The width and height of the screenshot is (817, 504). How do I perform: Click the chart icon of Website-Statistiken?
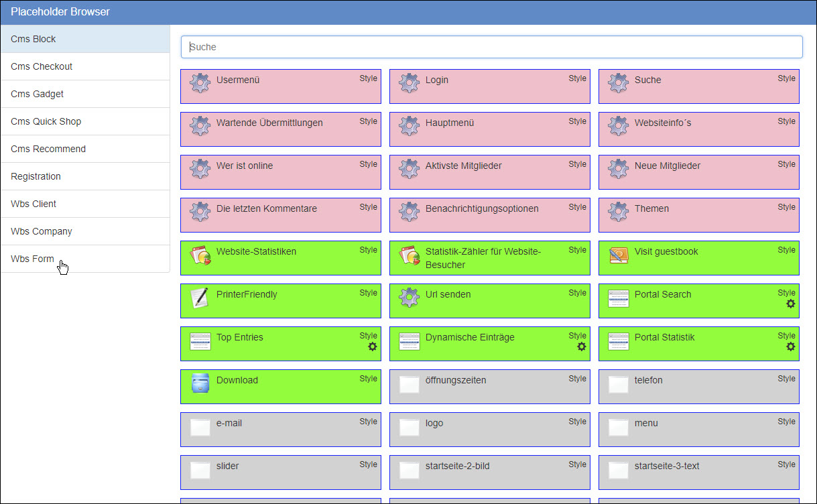[200, 254]
